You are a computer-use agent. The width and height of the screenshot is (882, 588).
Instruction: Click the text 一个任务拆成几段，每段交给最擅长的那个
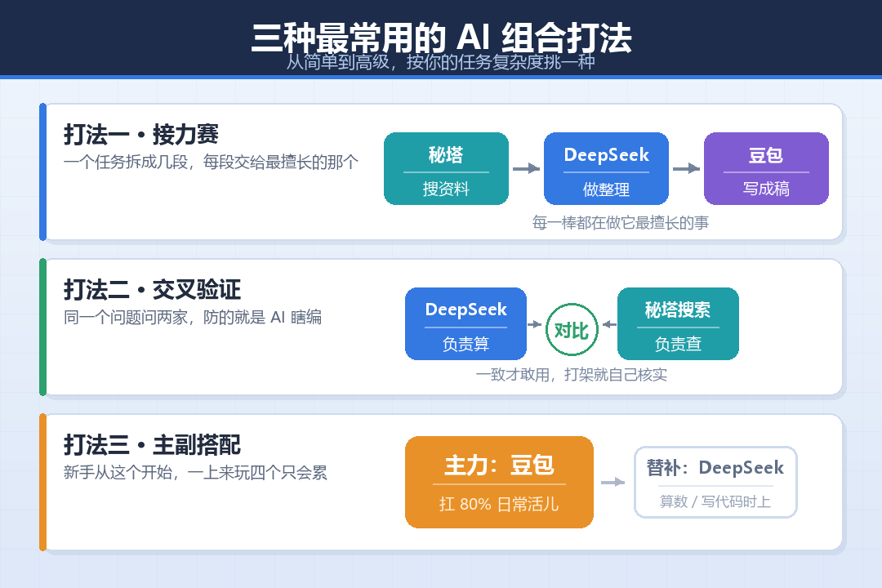coord(211,162)
